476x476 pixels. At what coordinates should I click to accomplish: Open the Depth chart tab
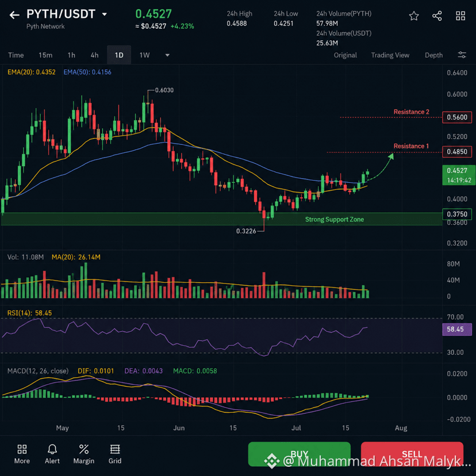[433, 55]
